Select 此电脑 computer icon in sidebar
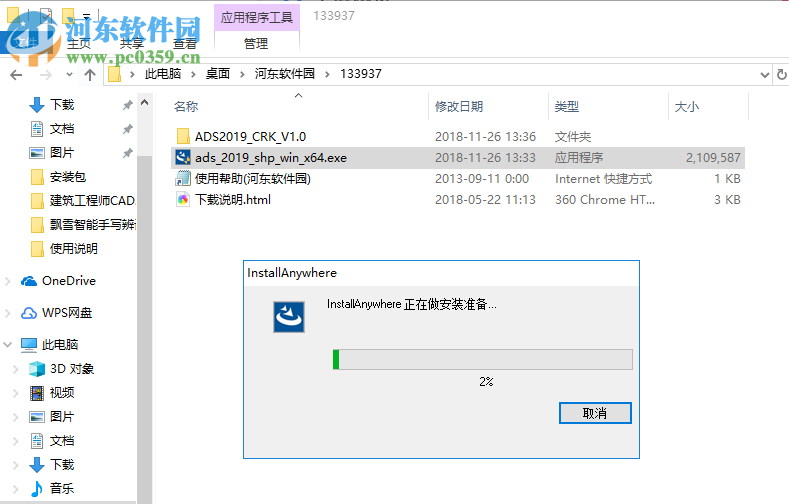This screenshot has height=504, width=789. (x=29, y=345)
